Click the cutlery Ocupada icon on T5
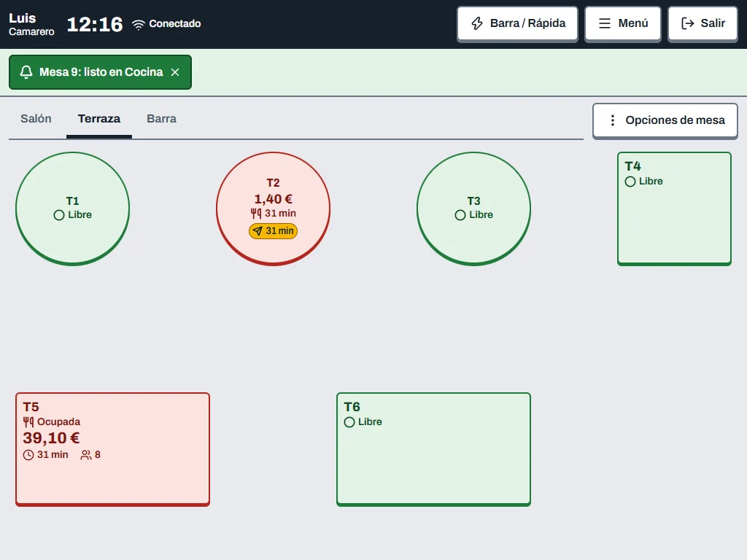Image resolution: width=747 pixels, height=560 pixels. click(x=28, y=421)
